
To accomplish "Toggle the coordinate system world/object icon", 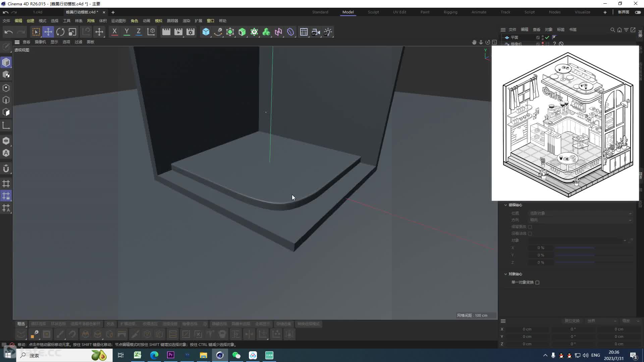I will (151, 32).
